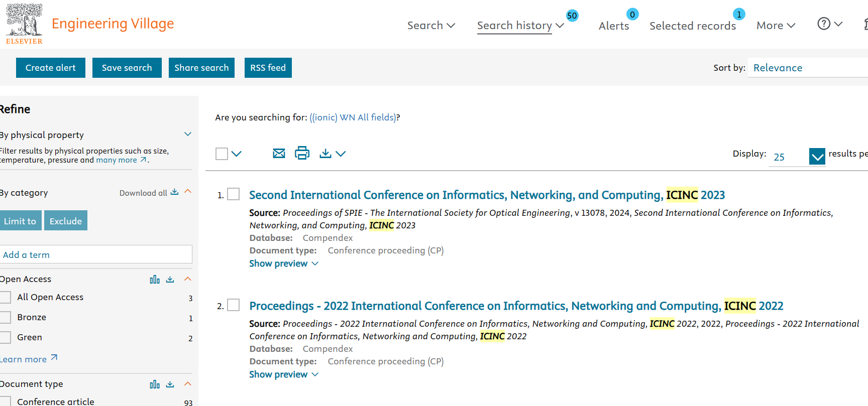Click the Add a term input field
Image resolution: width=868 pixels, height=406 pixels.
point(95,254)
